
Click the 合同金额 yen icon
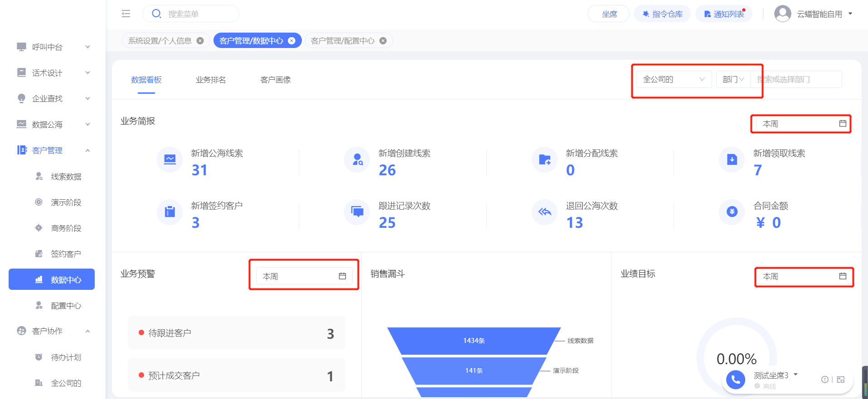tap(732, 212)
